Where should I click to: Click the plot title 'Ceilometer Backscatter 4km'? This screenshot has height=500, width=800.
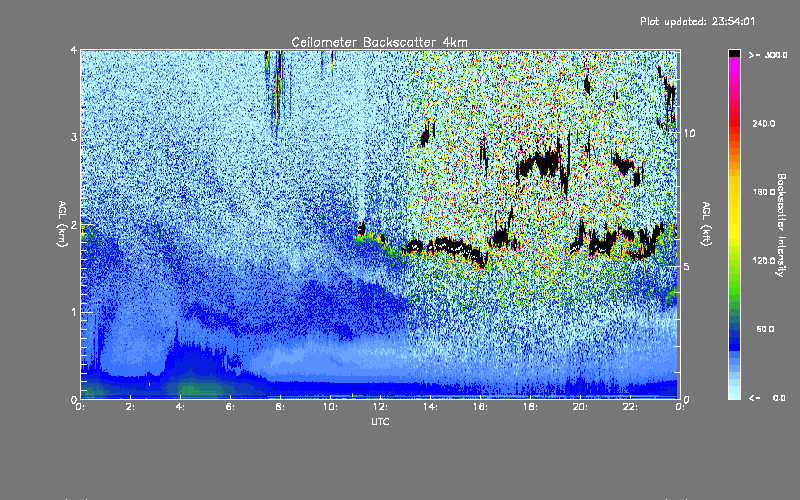pos(379,42)
